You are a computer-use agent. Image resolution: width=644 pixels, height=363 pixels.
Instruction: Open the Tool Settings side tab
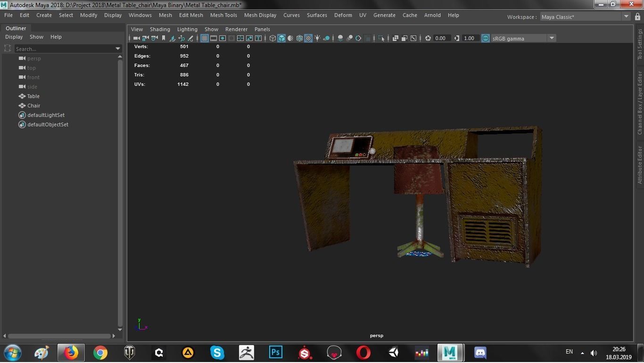point(640,44)
